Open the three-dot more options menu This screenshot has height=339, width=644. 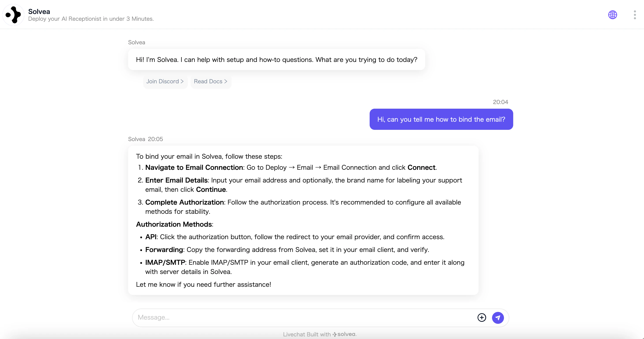pos(635,15)
